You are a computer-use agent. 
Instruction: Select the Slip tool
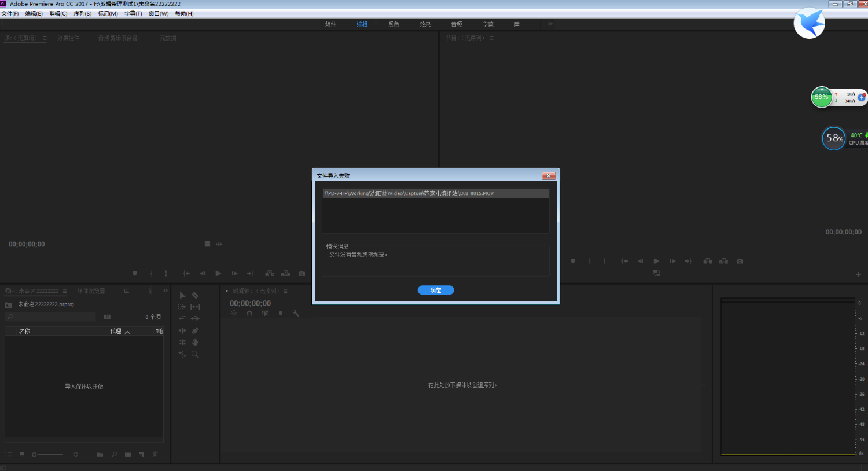coord(195,307)
